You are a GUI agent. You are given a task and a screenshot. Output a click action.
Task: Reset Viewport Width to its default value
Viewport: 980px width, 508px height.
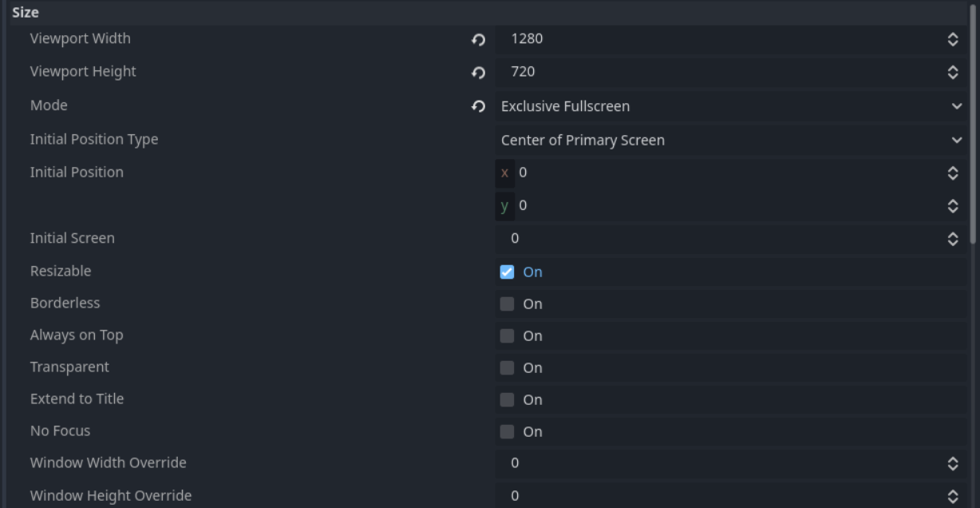(x=478, y=40)
